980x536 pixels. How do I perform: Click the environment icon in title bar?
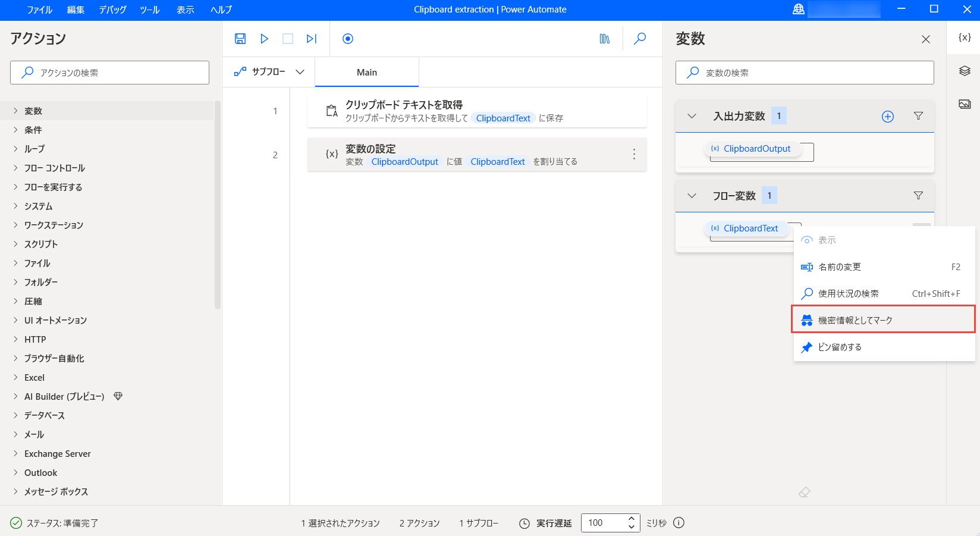point(799,10)
